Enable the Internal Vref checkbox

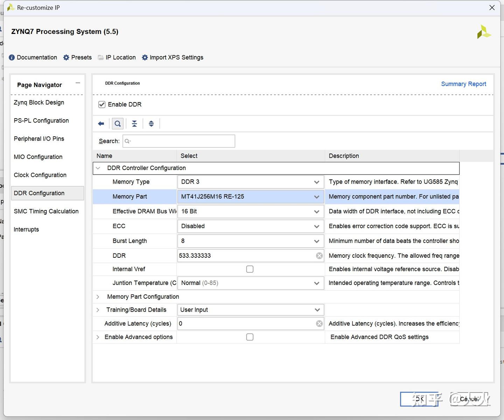click(250, 269)
